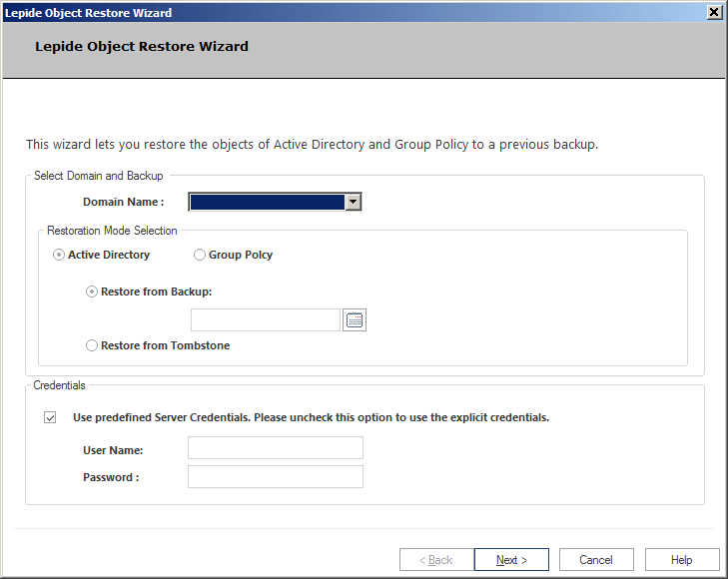
Task: Focus the User Name input field
Action: tap(276, 447)
